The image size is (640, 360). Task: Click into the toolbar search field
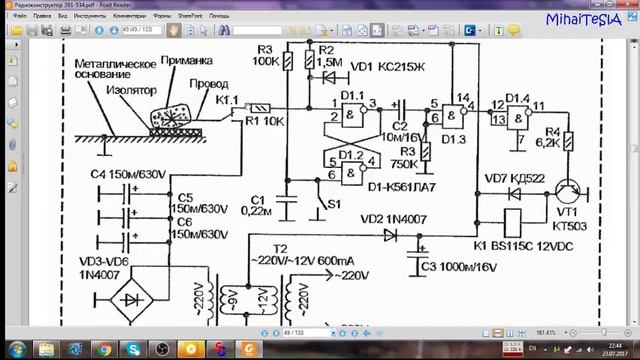click(x=257, y=31)
